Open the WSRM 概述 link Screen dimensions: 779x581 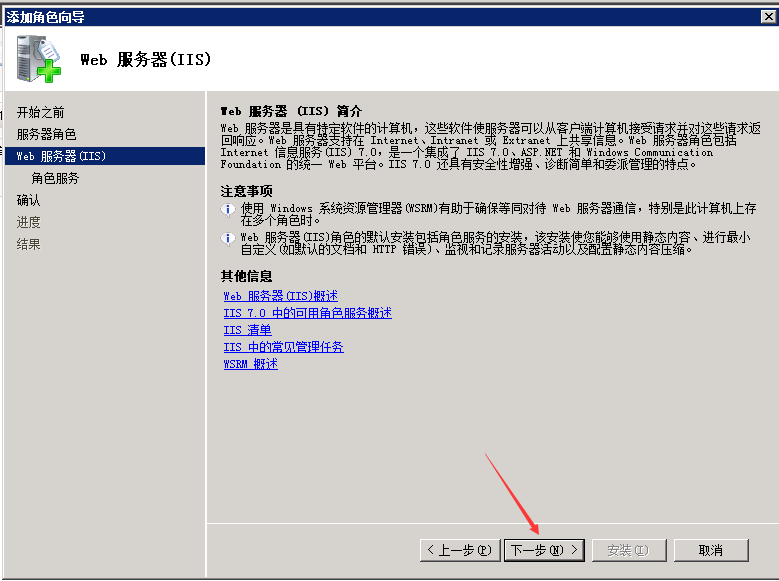click(x=250, y=364)
